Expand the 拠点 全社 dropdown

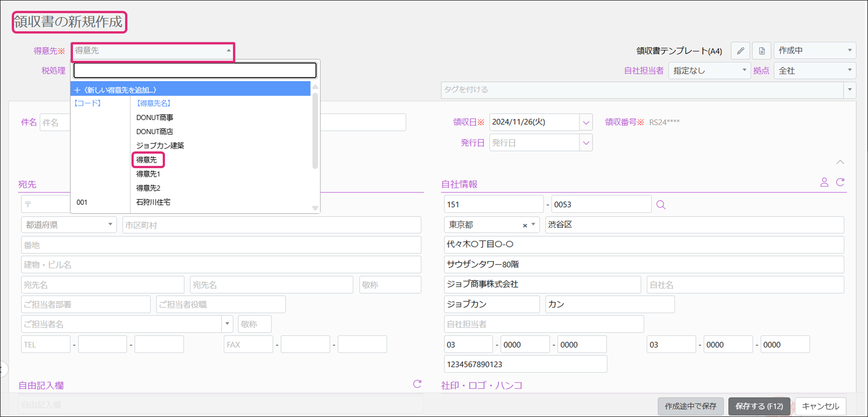coord(815,71)
